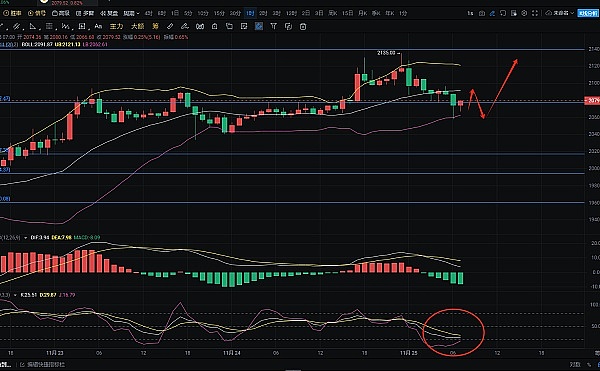
Task: Switch to the 月K timeframe tab
Action: 362,13
